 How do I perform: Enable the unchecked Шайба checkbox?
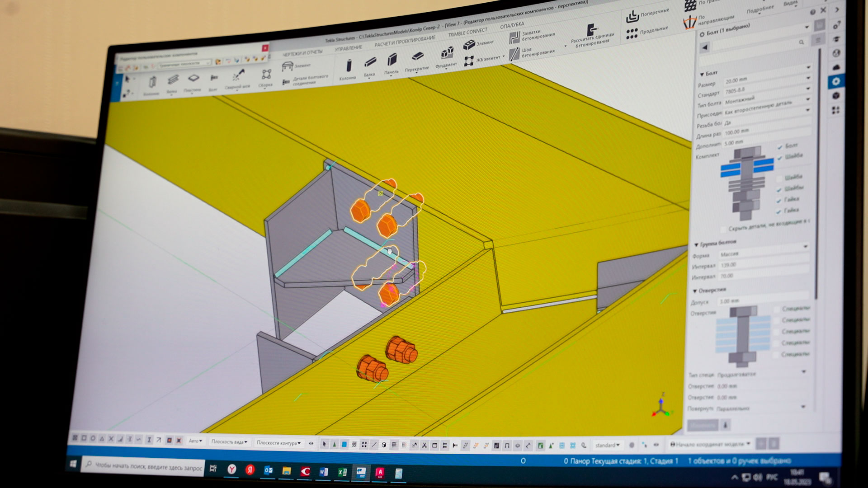(779, 178)
